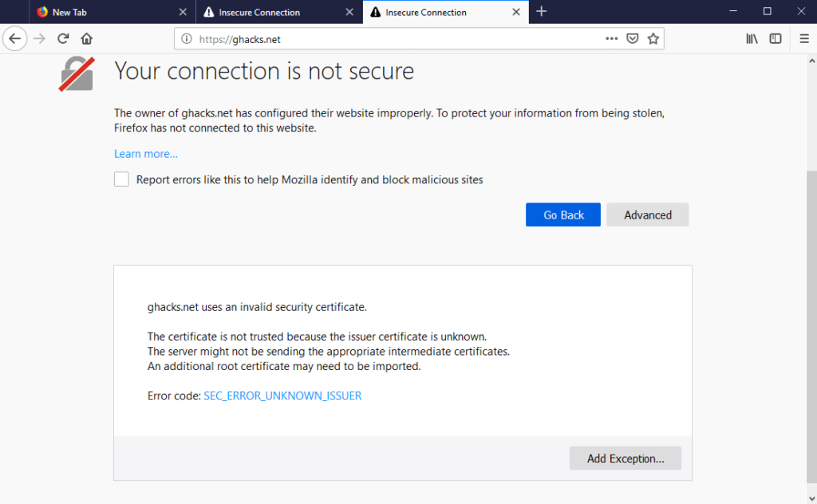
Task: Collapse the Advanced details section
Action: pos(647,215)
